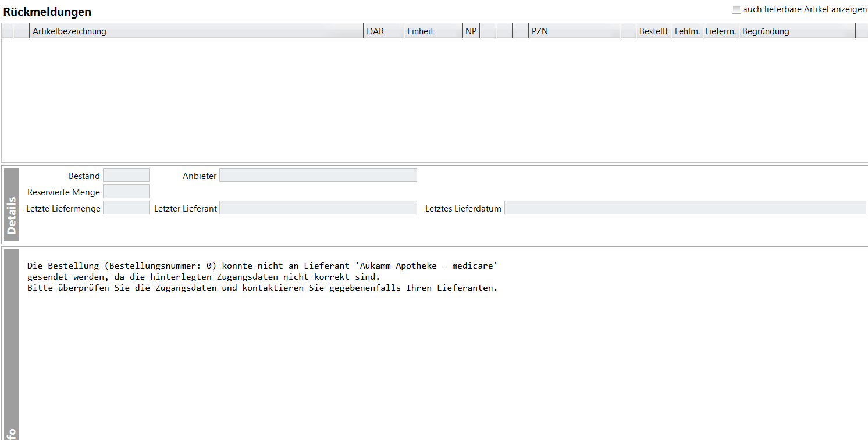The width and height of the screenshot is (868, 440).
Task: Click the Lieferm. column header
Action: coord(721,31)
